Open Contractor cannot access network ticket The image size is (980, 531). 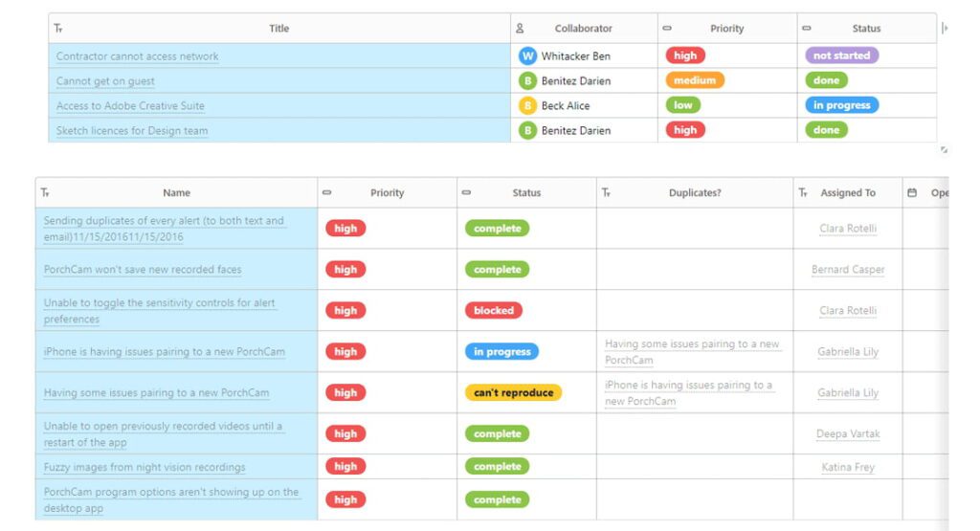pos(138,56)
